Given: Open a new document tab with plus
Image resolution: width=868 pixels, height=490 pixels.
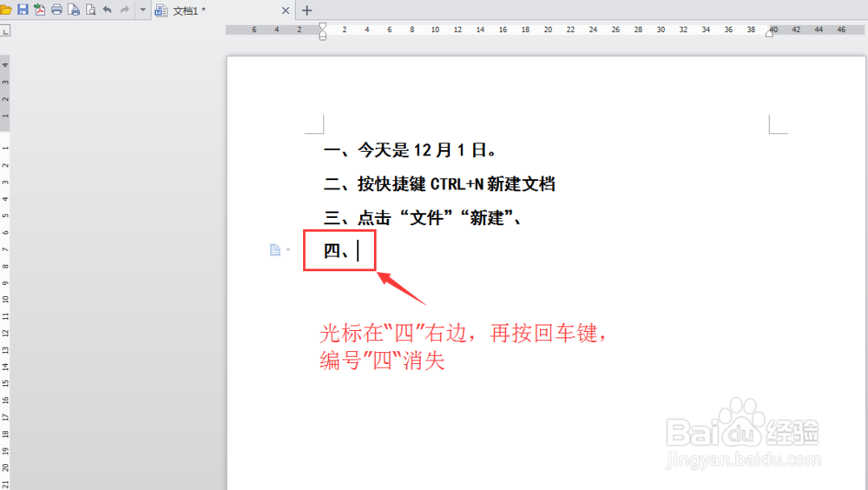Looking at the screenshot, I should coord(307,10).
